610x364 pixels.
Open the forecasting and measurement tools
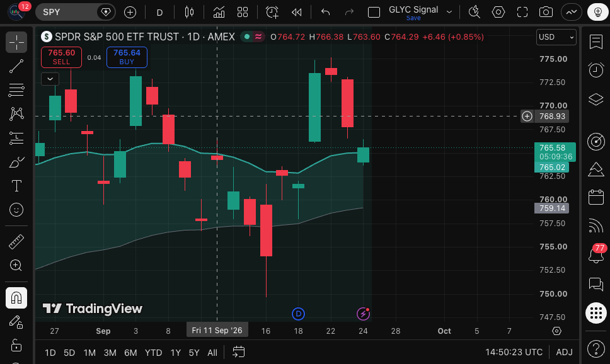click(16, 138)
